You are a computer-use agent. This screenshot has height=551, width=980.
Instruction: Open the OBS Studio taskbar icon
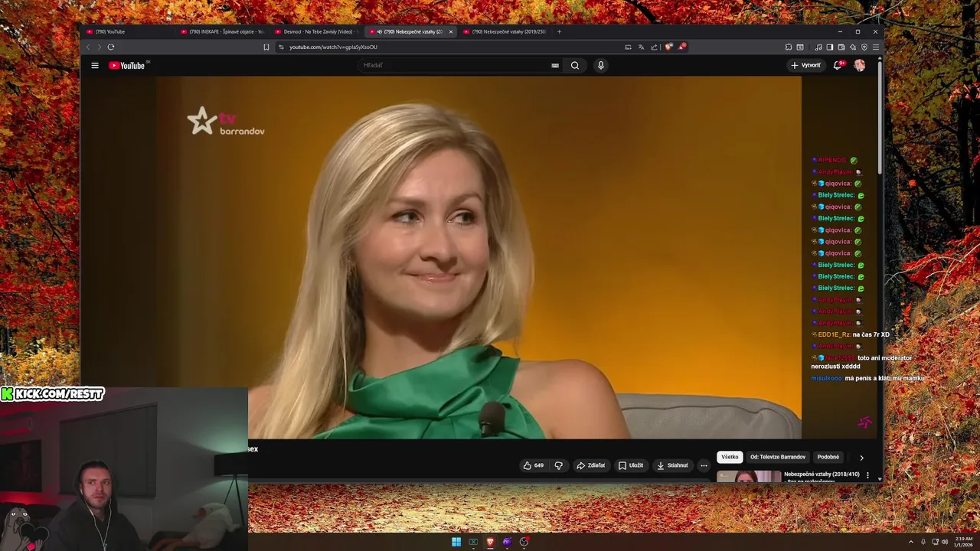[524, 542]
